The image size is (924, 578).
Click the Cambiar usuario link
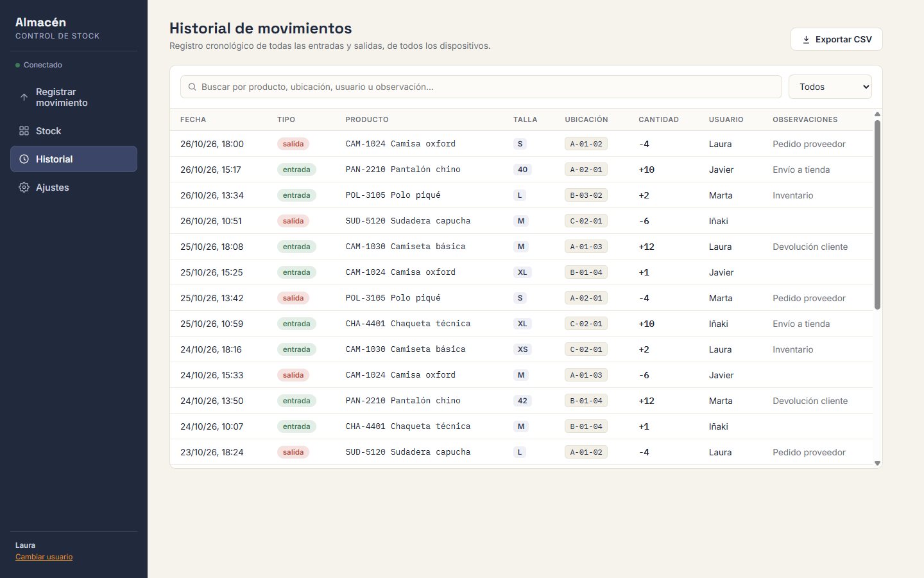tap(44, 557)
